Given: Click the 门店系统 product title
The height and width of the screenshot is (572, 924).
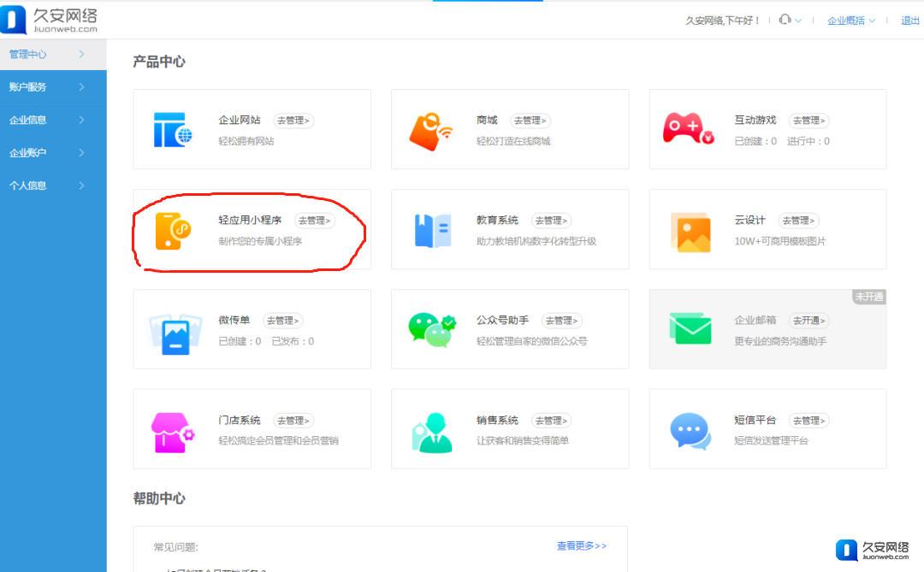Looking at the screenshot, I should [240, 420].
